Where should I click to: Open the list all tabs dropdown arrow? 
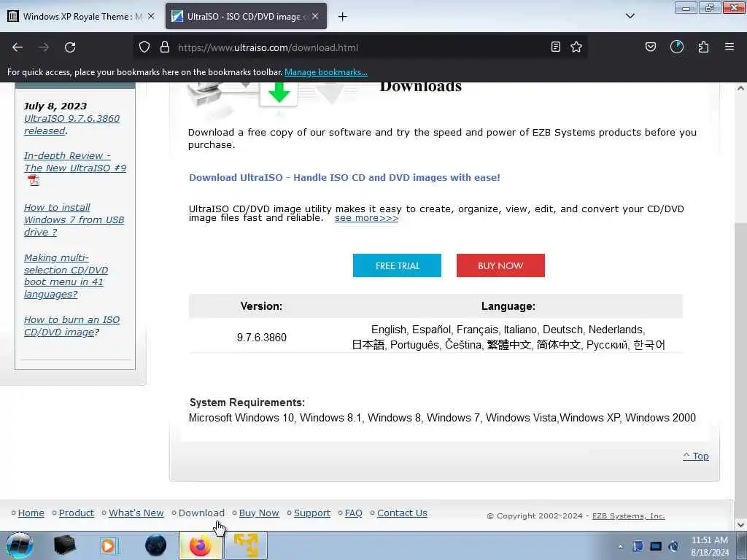pos(630,16)
